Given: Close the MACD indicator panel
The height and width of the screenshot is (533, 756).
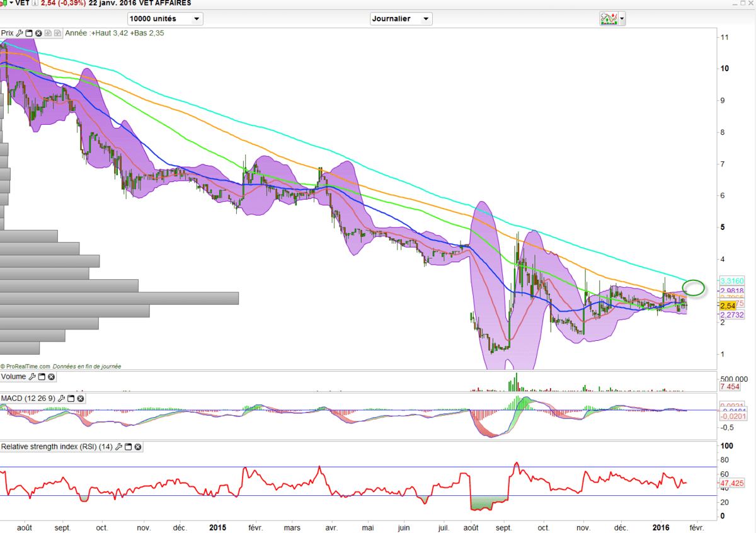Looking at the screenshot, I should click(x=81, y=399).
